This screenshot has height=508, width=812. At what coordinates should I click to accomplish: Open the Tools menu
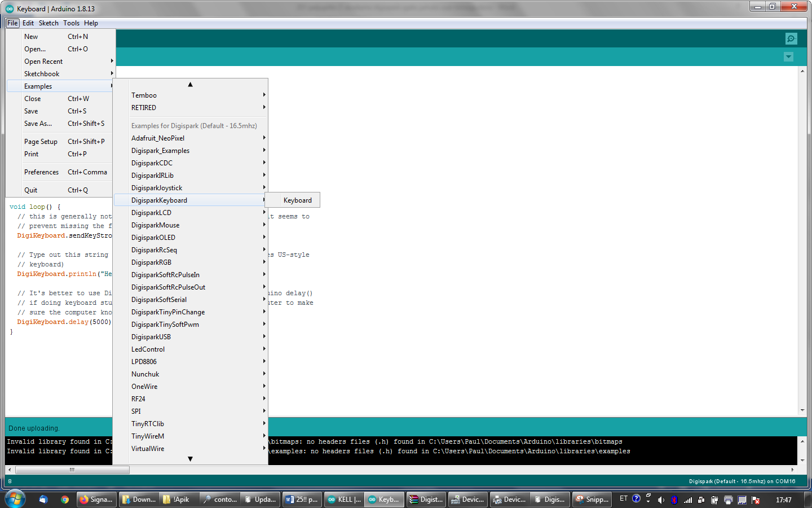71,23
